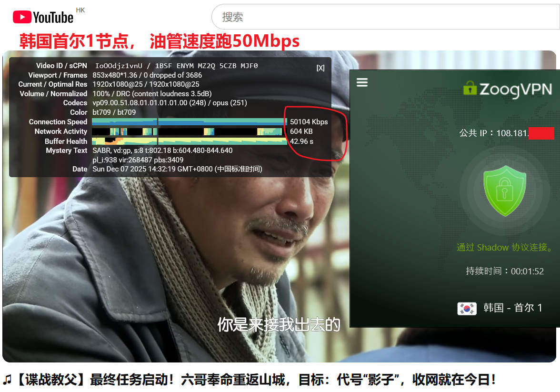Click the Network Activity graph bar
This screenshot has width=560, height=392.
pyautogui.click(x=189, y=131)
